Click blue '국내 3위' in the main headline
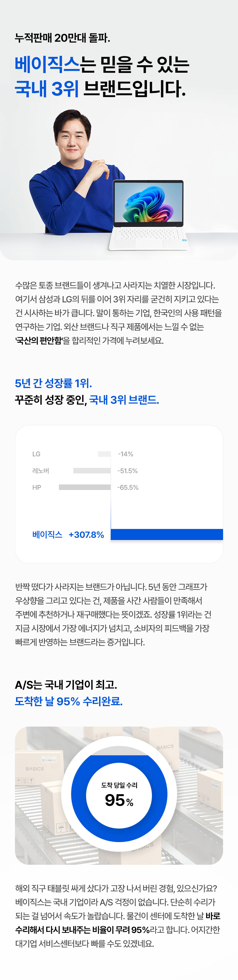Screen dimensions: 238x980 tap(46, 89)
